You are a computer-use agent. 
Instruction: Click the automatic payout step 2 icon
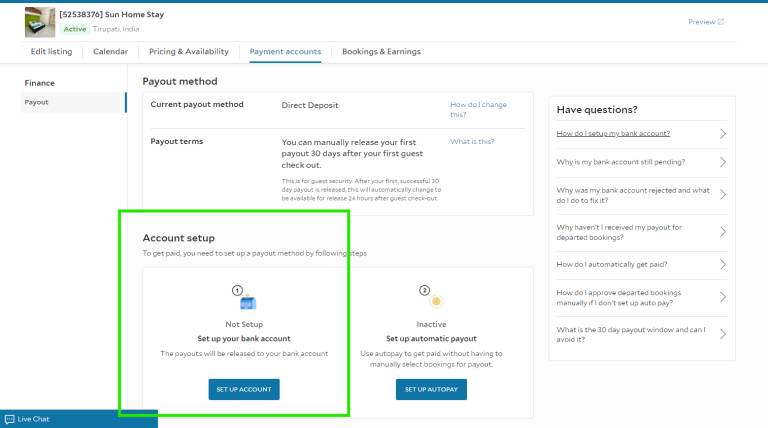point(436,301)
